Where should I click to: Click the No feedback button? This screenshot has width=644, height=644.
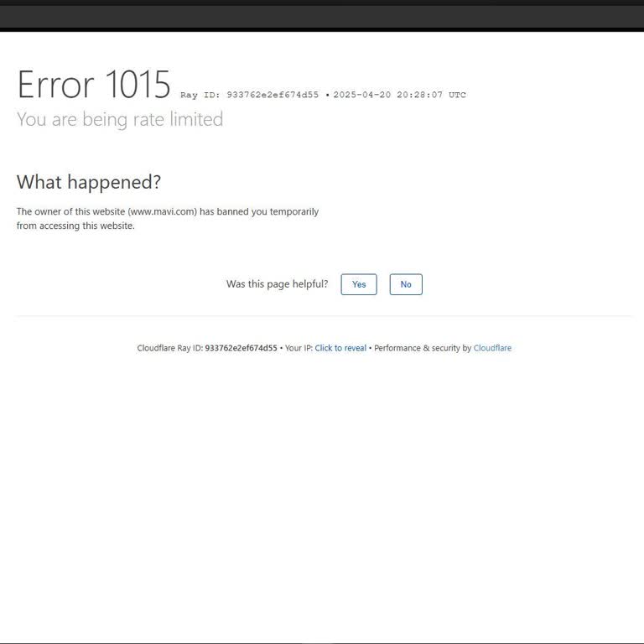pyautogui.click(x=406, y=284)
